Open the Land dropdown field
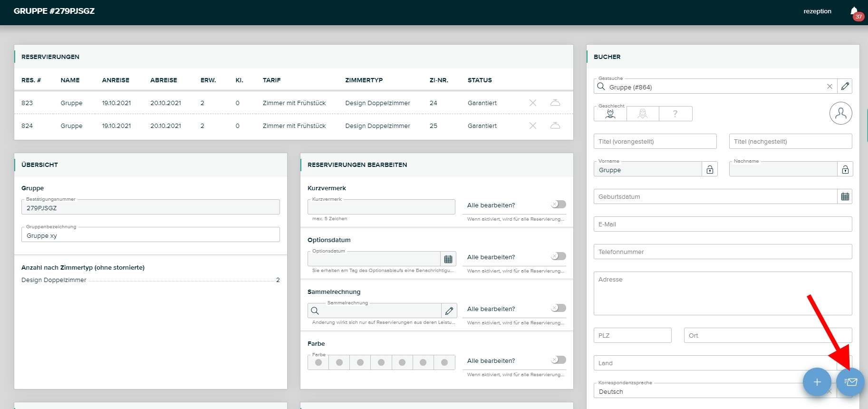This screenshot has height=409, width=868. (x=704, y=363)
